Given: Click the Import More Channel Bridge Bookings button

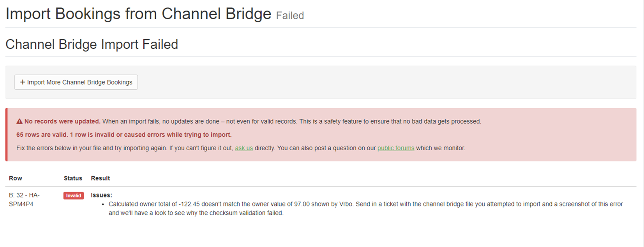Looking at the screenshot, I should click(x=76, y=82).
